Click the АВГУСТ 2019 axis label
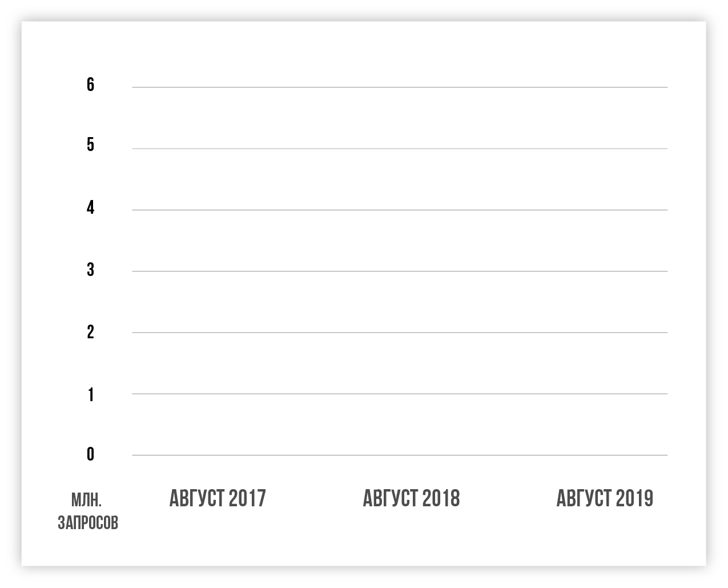The width and height of the screenshot is (728, 588). [x=605, y=498]
